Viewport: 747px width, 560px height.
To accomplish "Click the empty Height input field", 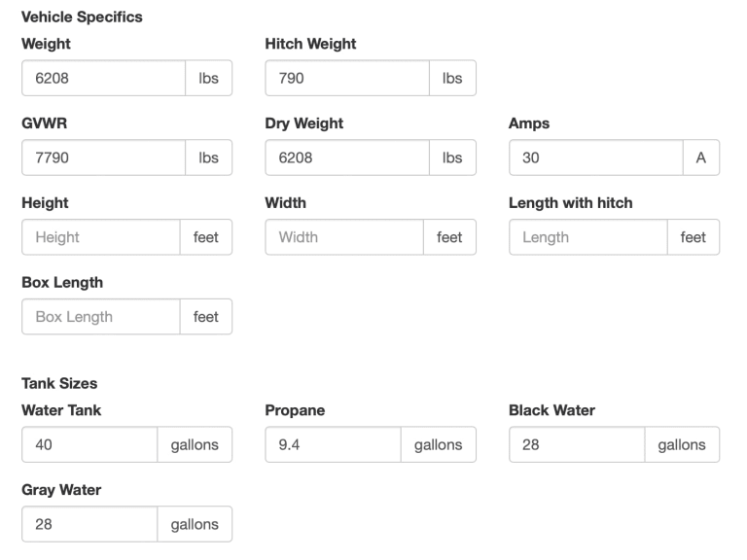I will click(x=101, y=237).
